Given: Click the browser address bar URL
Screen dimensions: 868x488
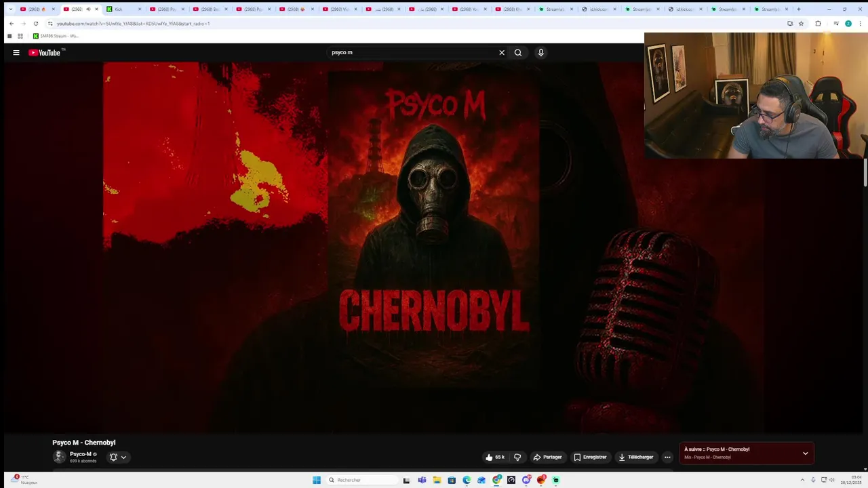Looking at the screenshot, I should click(x=133, y=24).
